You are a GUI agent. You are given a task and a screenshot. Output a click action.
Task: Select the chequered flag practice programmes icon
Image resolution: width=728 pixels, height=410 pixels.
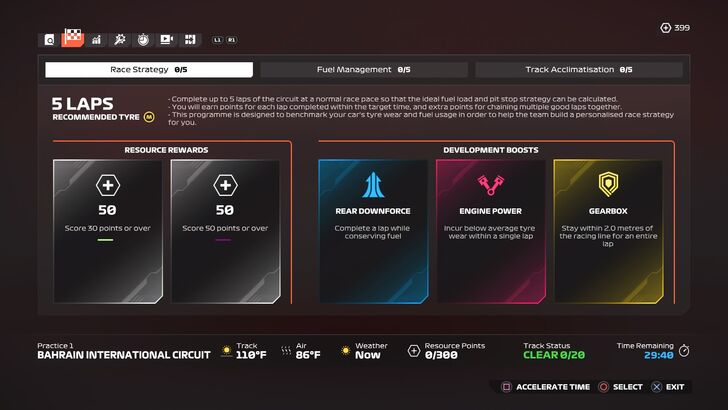point(73,38)
